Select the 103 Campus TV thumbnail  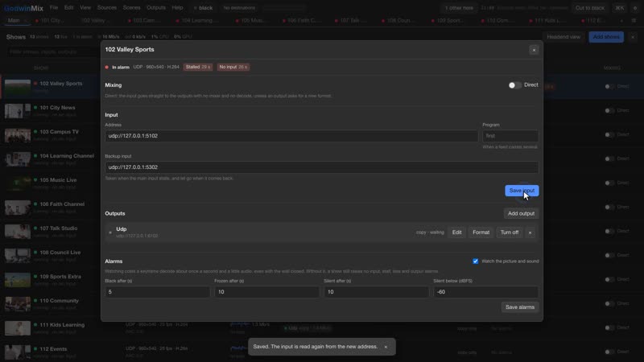(17, 135)
